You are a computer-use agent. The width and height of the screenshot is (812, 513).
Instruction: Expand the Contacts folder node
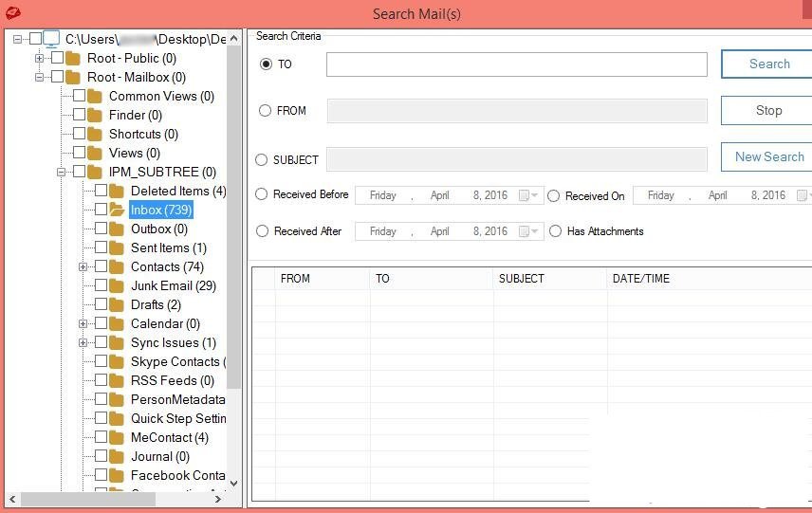pyautogui.click(x=83, y=267)
